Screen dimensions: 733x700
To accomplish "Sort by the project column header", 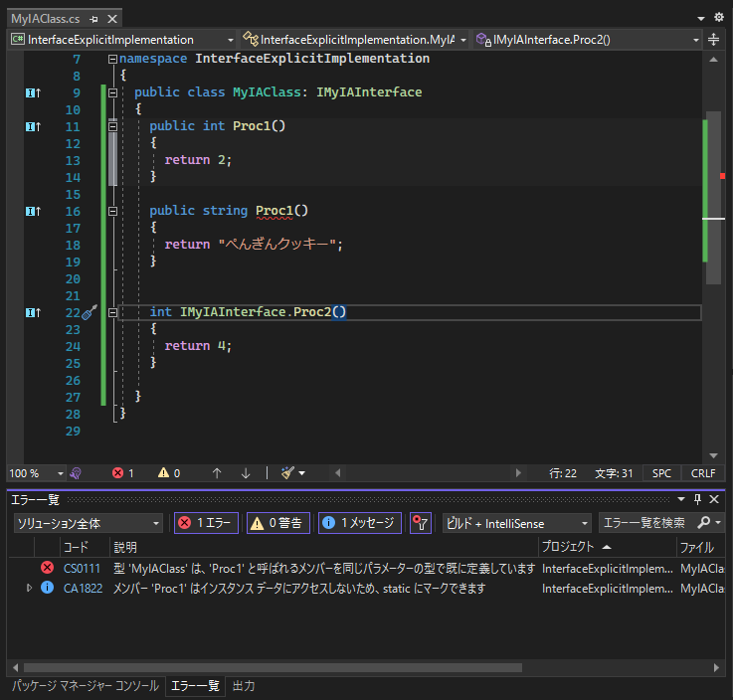I will point(607,547).
